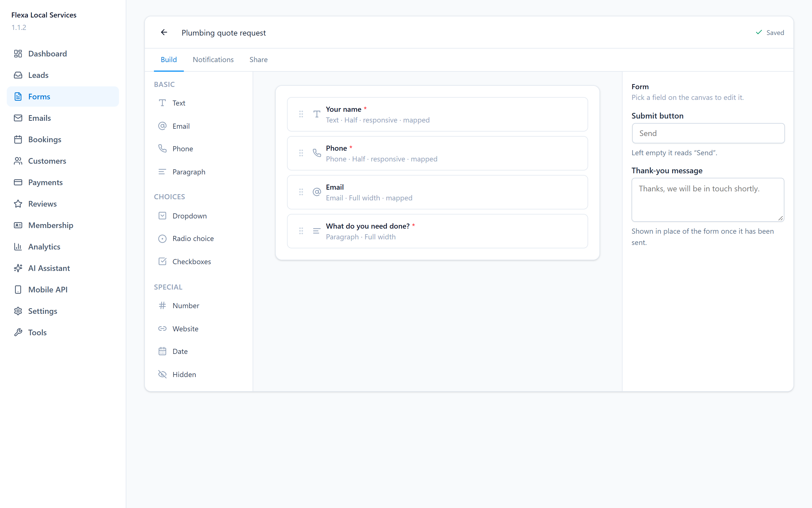The width and height of the screenshot is (812, 508).
Task: Click the back arrow icon
Action: (164, 32)
